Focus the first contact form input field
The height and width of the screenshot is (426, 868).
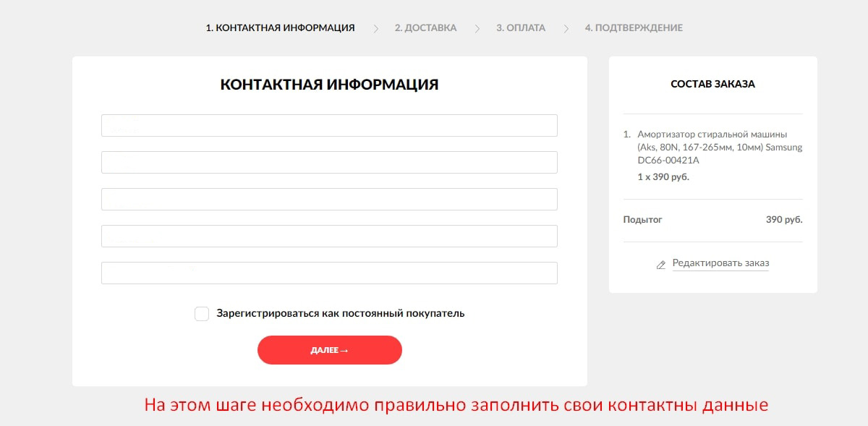(329, 125)
